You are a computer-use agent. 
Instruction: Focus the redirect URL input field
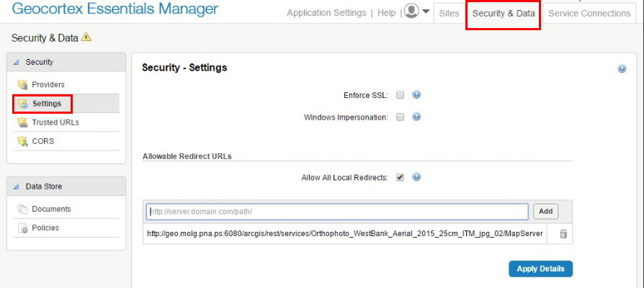coord(337,212)
